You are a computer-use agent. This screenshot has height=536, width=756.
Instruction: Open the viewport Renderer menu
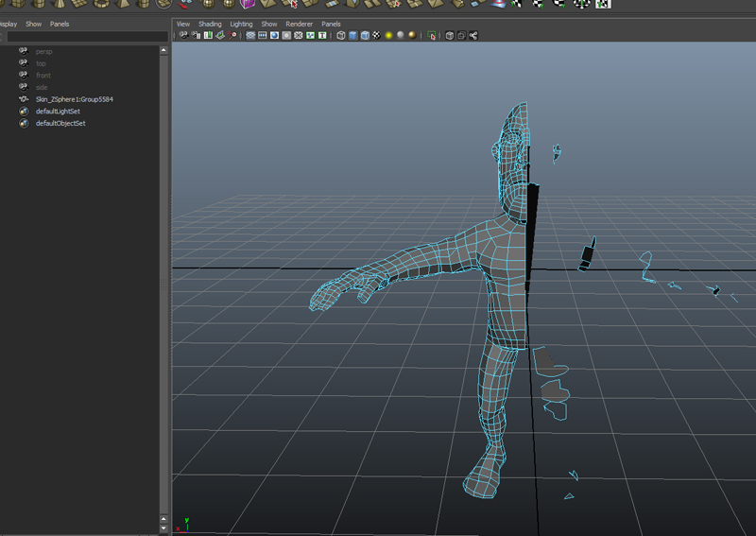coord(299,24)
